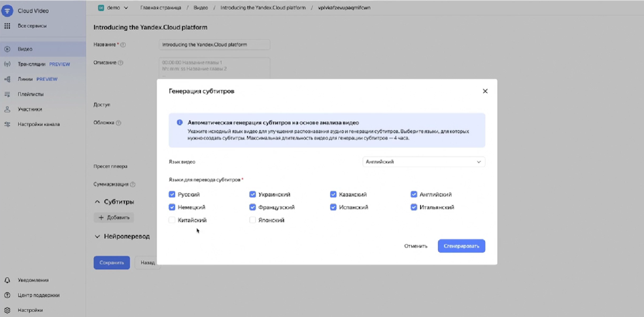Viewport: 644px width, 317px height.
Task: Enable the Китайский language checkbox
Action: (172, 220)
